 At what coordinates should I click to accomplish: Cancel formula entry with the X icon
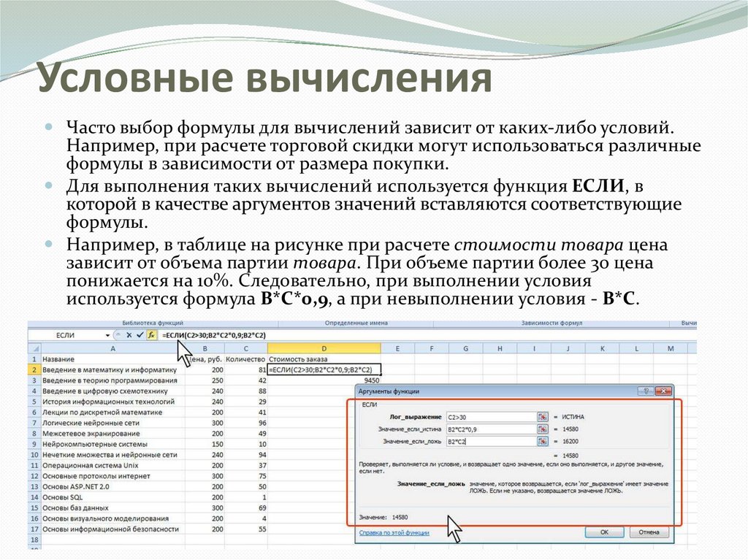129,335
